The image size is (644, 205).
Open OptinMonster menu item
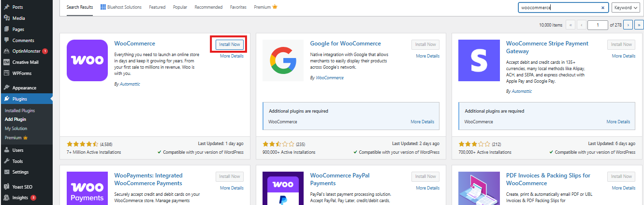(27, 51)
